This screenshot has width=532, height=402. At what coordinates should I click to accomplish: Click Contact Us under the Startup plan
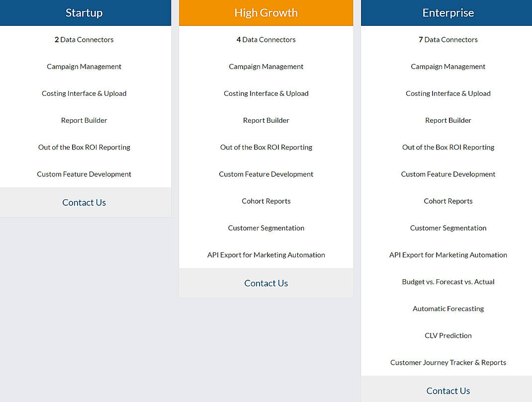tap(84, 202)
